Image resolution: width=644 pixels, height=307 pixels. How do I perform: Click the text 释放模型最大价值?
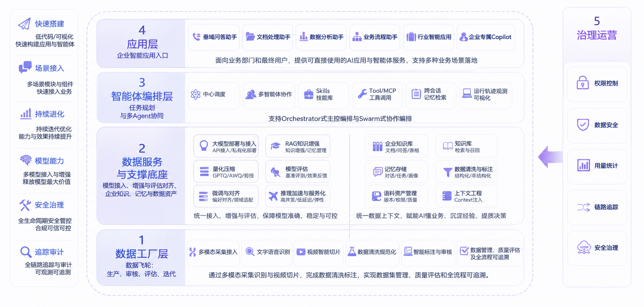click(x=47, y=182)
